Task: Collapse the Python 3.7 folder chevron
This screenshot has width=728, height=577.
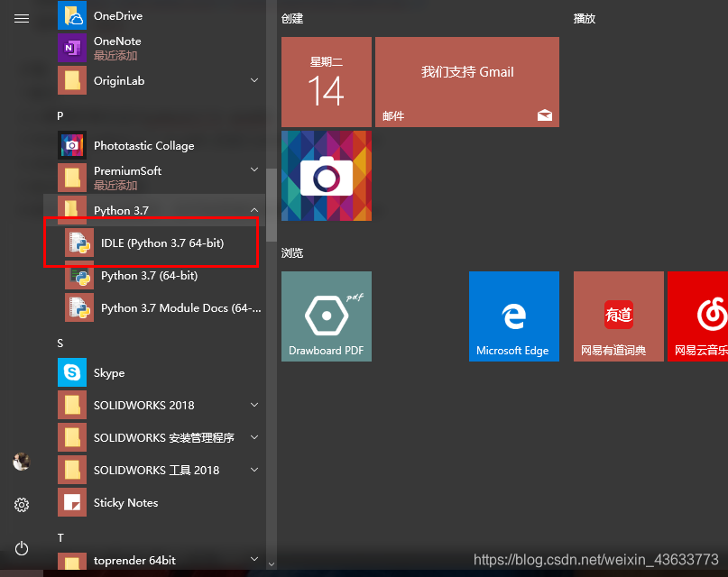Action: [x=254, y=210]
